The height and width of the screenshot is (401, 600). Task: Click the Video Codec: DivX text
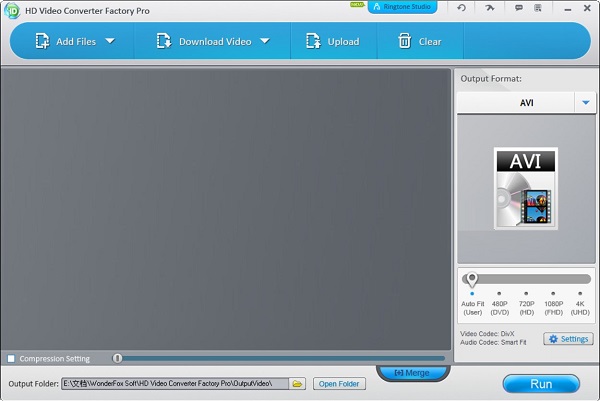pos(487,334)
